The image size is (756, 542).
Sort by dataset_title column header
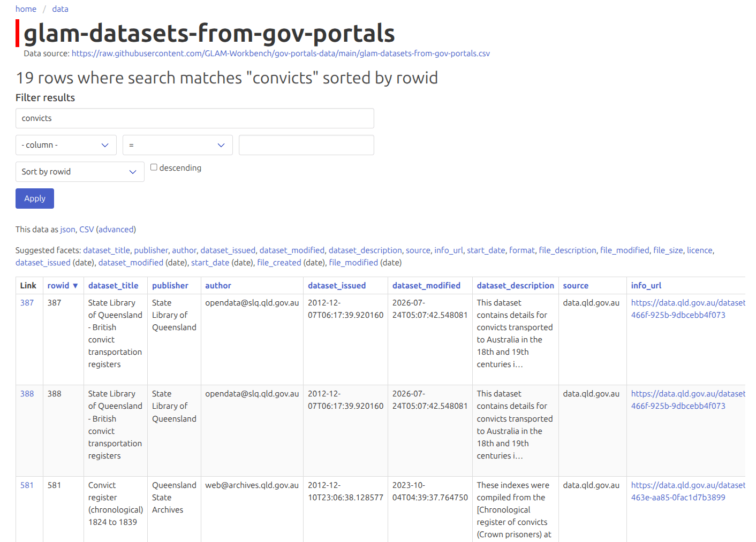tap(113, 286)
